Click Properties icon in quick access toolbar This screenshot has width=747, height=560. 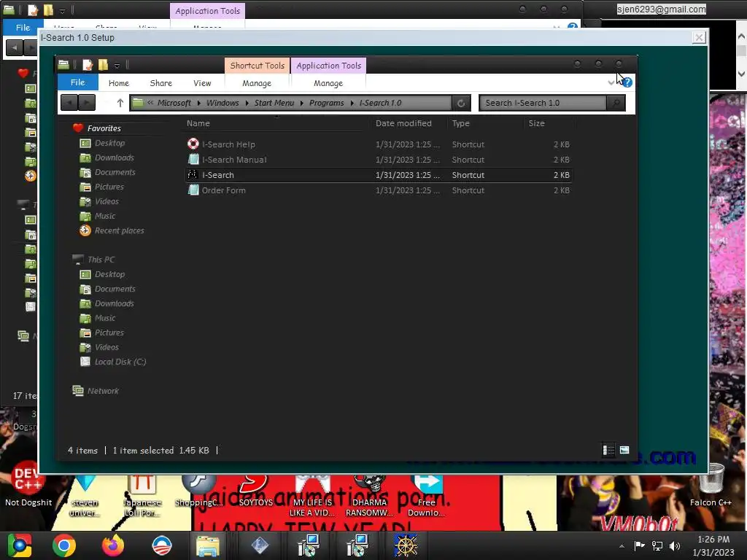tap(88, 64)
